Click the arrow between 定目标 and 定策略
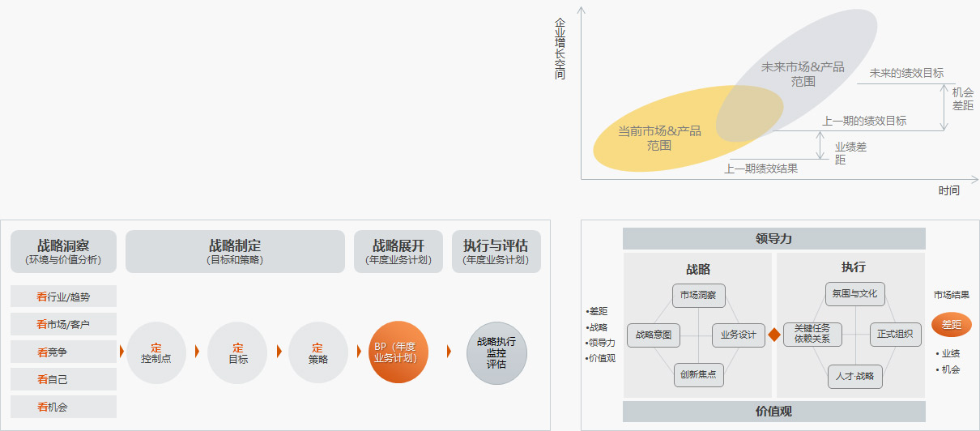980x431 pixels. tap(279, 352)
